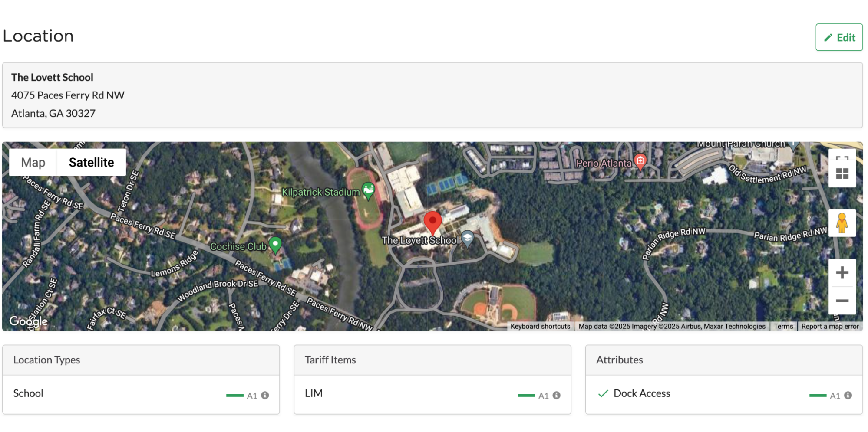The width and height of the screenshot is (868, 432).
Task: Switch to the Map view tab
Action: click(x=33, y=163)
